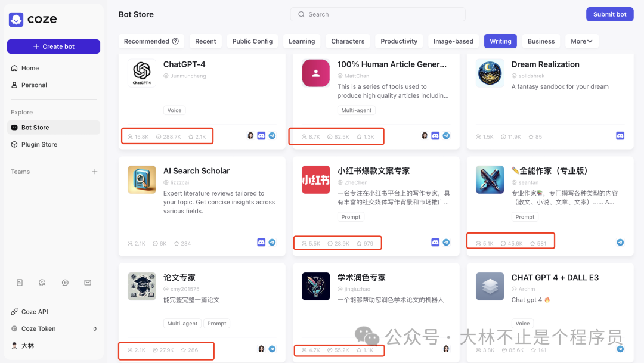Open the mail envelope icon in sidebar
Image resolution: width=644 pixels, height=363 pixels.
point(88,283)
